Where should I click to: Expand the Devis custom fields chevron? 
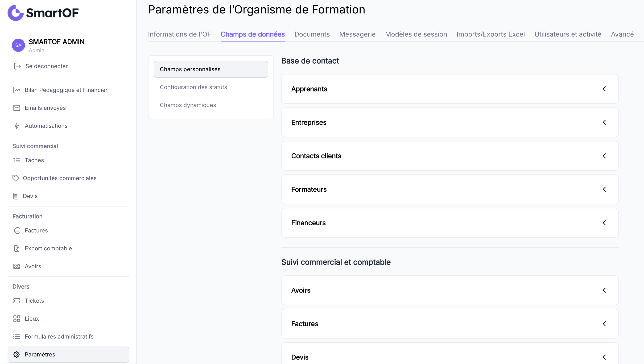(x=604, y=357)
